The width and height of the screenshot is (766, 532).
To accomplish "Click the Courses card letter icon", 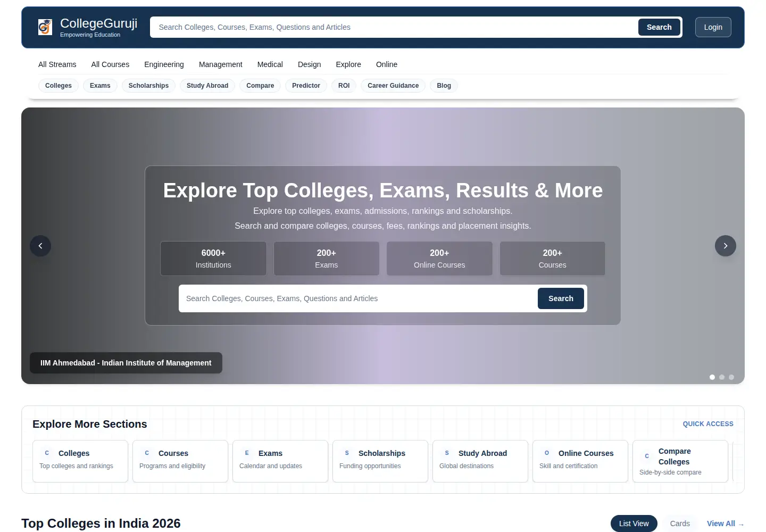I will click(x=147, y=453).
